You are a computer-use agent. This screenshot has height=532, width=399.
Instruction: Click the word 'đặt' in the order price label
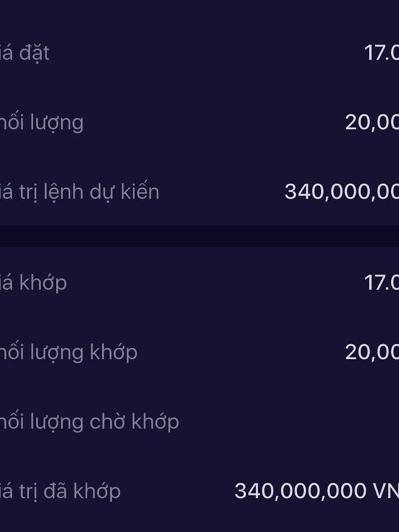pos(35,53)
